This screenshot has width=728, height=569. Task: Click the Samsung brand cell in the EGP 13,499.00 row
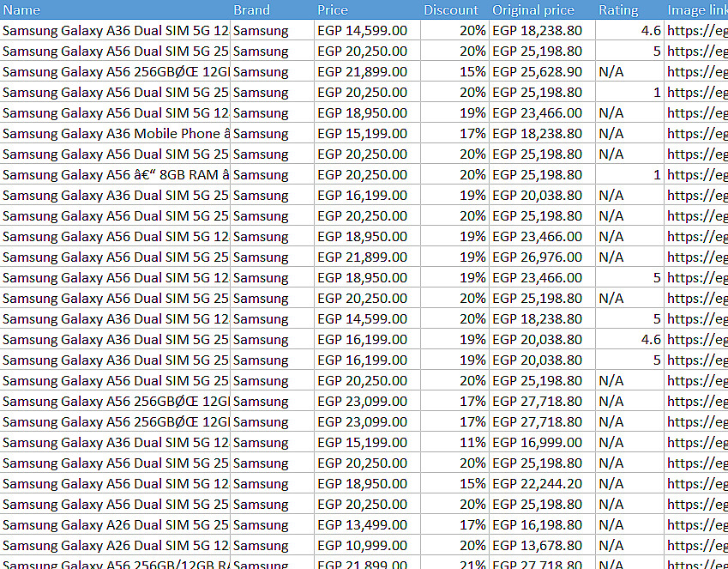(x=272, y=525)
